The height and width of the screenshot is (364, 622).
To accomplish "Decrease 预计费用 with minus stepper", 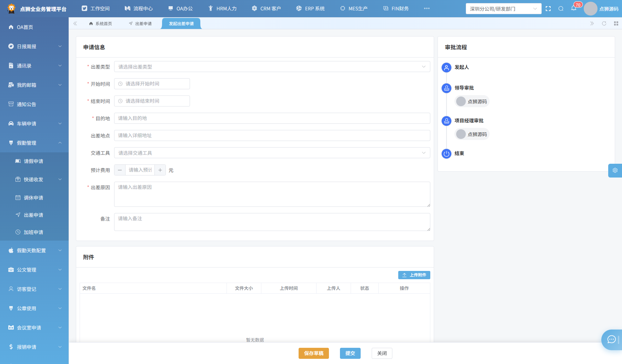I will pos(120,170).
